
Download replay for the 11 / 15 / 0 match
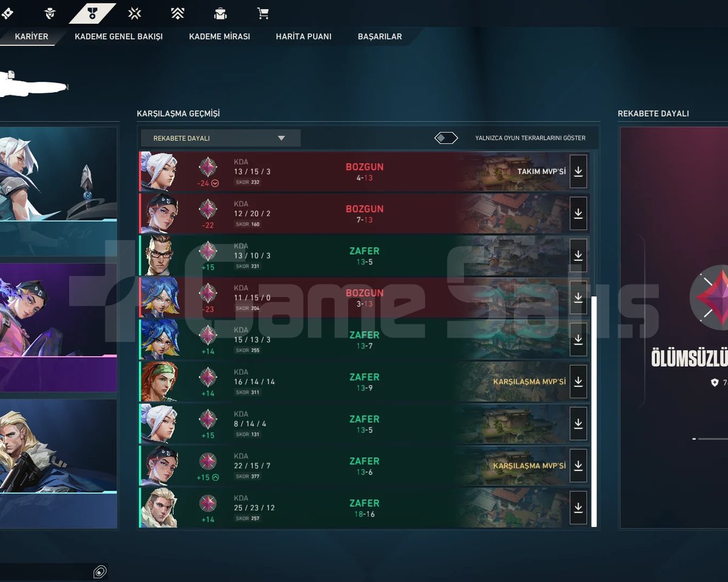(x=578, y=298)
